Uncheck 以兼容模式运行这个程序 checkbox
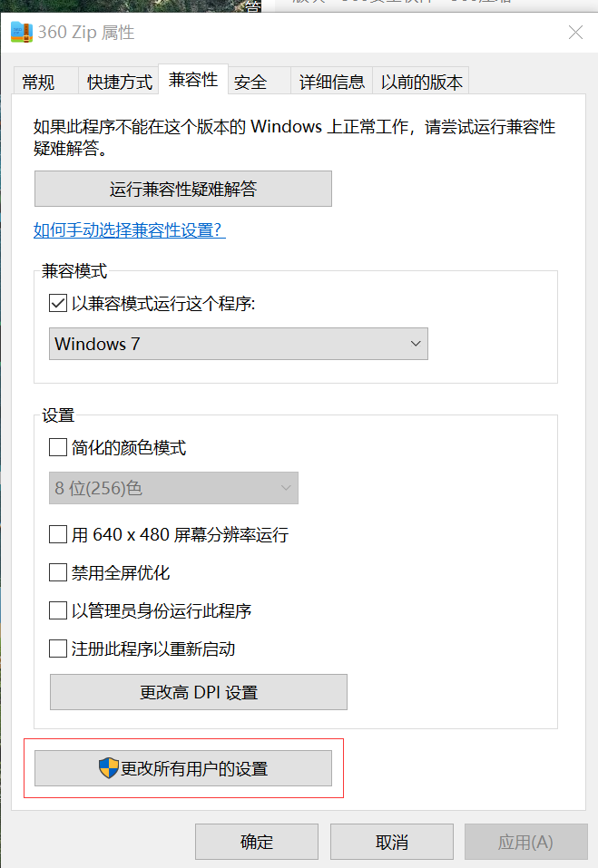598x868 pixels. pyautogui.click(x=58, y=303)
